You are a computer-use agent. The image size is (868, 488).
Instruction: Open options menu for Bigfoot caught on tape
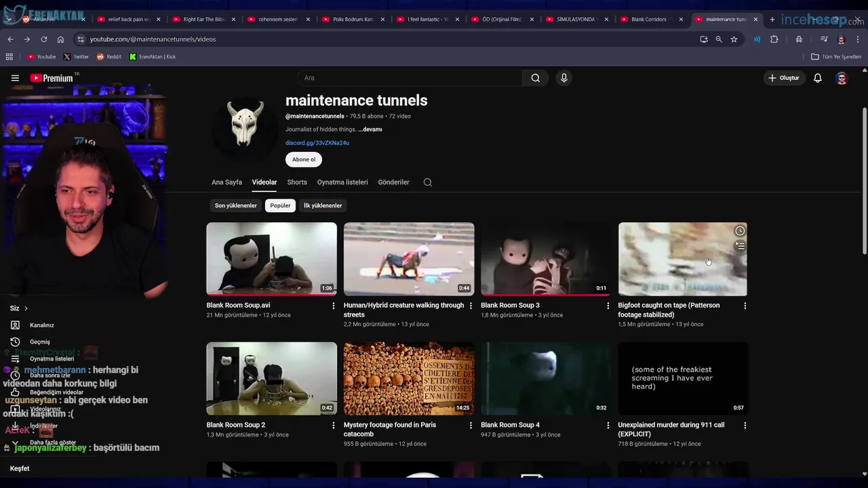pos(745,306)
